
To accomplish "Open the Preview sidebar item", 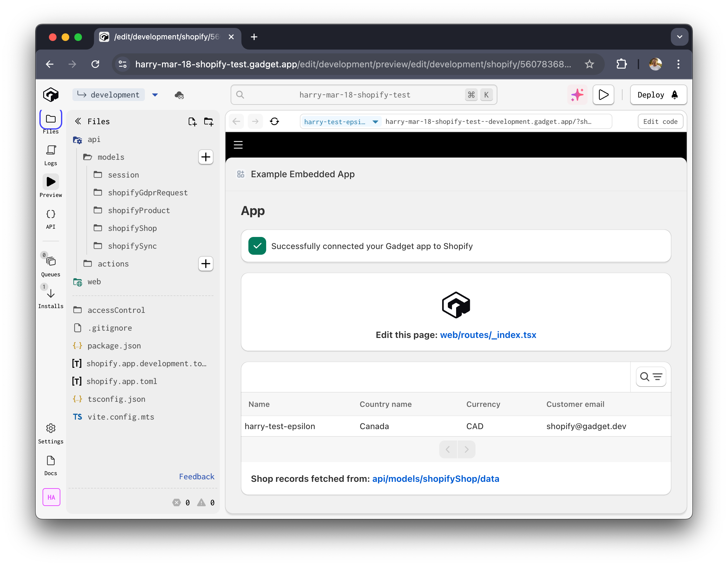I will point(51,186).
